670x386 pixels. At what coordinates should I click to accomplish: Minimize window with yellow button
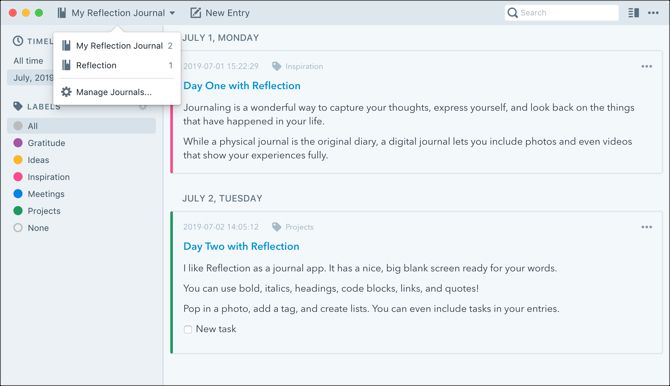pos(26,13)
